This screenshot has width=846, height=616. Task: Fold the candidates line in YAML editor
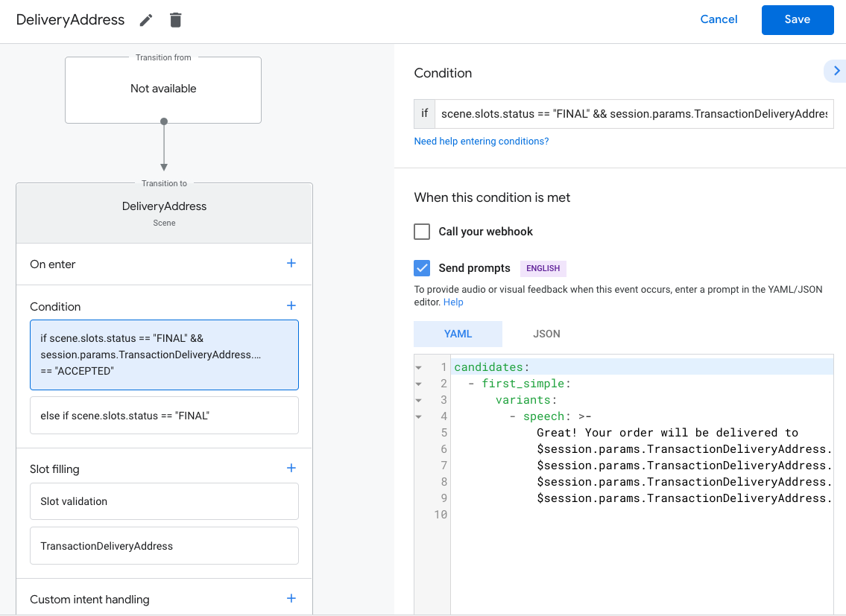tap(418, 367)
